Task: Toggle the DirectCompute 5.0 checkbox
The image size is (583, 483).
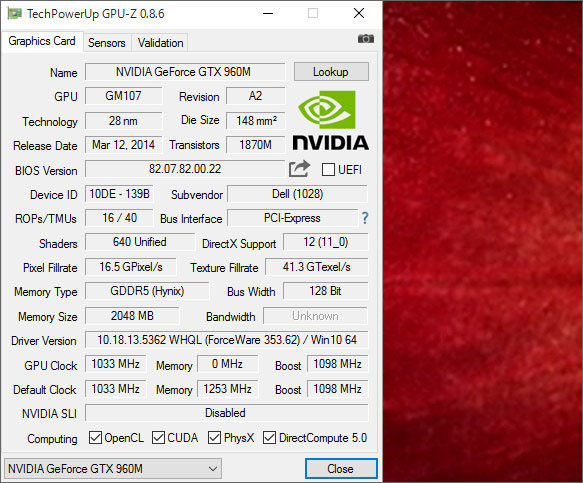Action: (x=269, y=438)
